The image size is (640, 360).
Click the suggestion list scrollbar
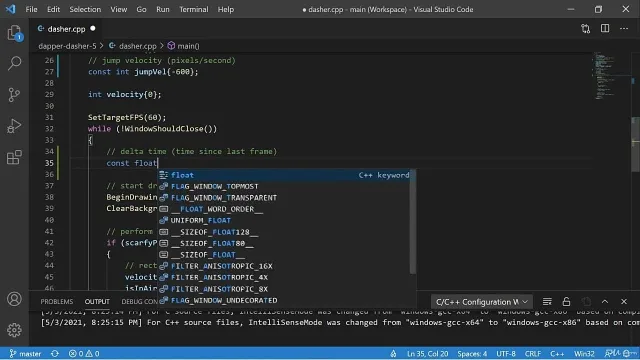(x=413, y=221)
